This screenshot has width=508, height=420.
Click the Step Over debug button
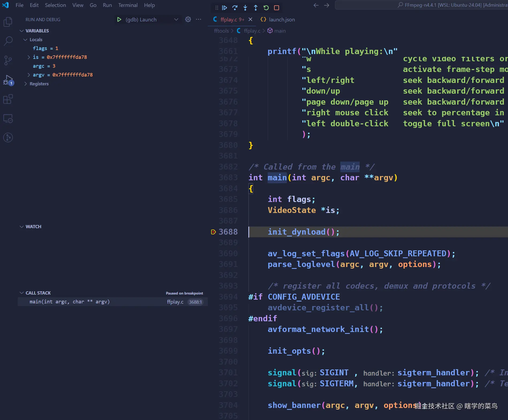click(235, 8)
